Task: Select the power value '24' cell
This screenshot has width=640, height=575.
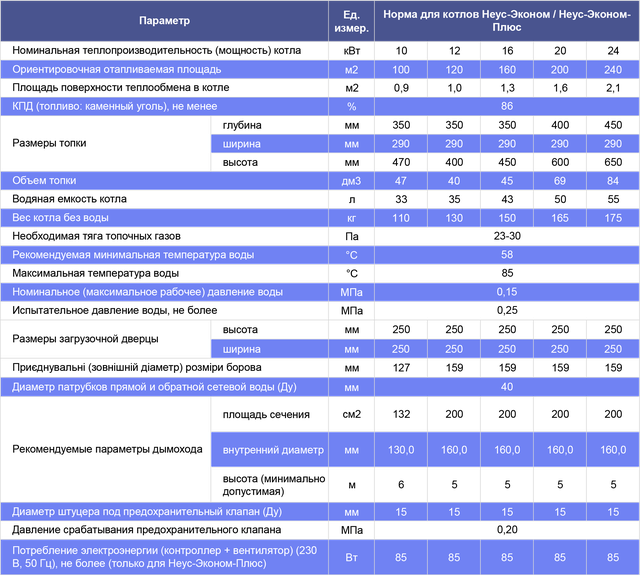Action: [x=613, y=51]
